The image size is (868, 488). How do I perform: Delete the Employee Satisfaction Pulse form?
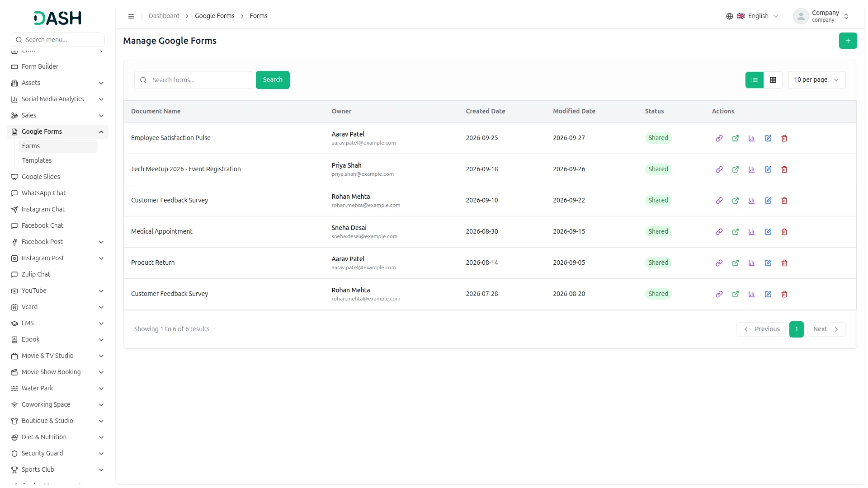(x=784, y=138)
